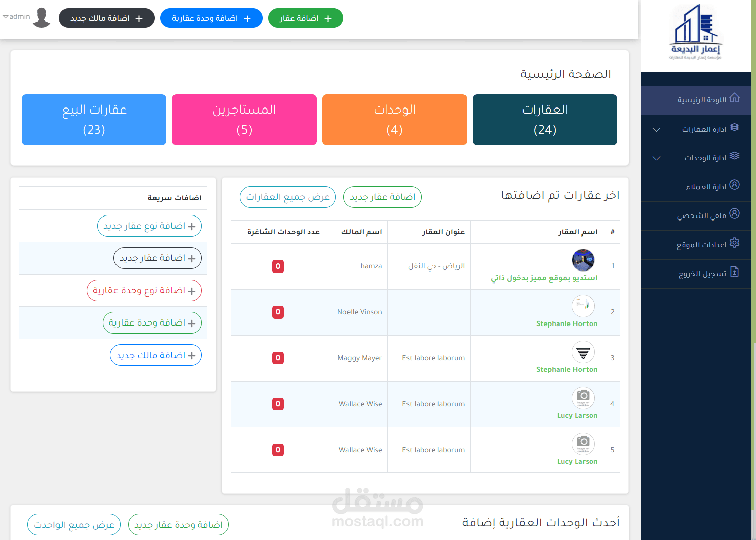Click the layers icon beside ادارة الوحدات
The width and height of the screenshot is (756, 540).
pos(735,157)
